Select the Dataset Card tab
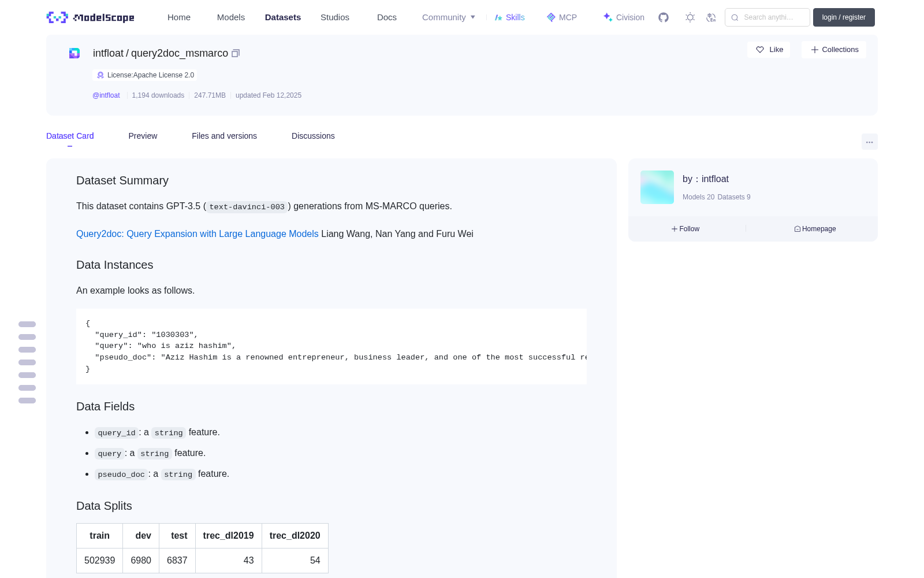This screenshot has height=578, width=924. 70,136
